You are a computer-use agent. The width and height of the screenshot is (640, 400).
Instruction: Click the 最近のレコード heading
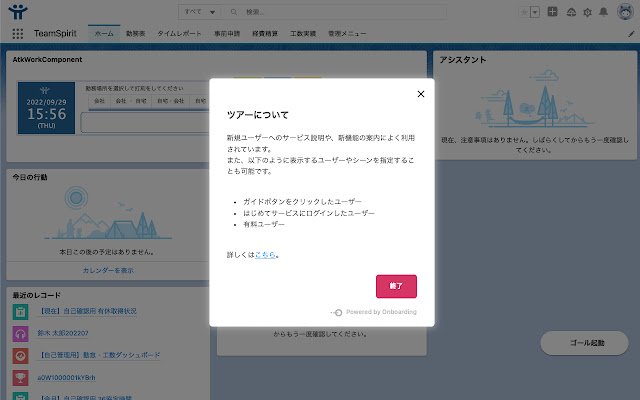(36, 295)
